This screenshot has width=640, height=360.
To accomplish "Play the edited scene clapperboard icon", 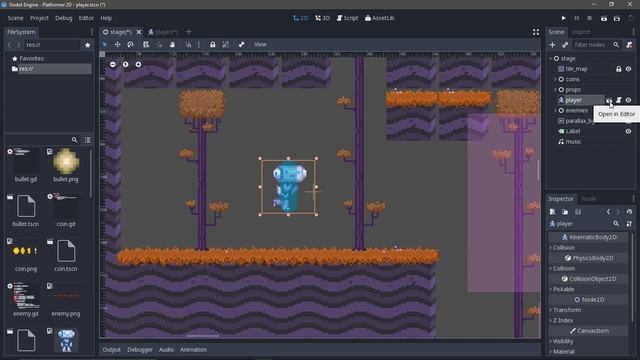I will 604,18.
